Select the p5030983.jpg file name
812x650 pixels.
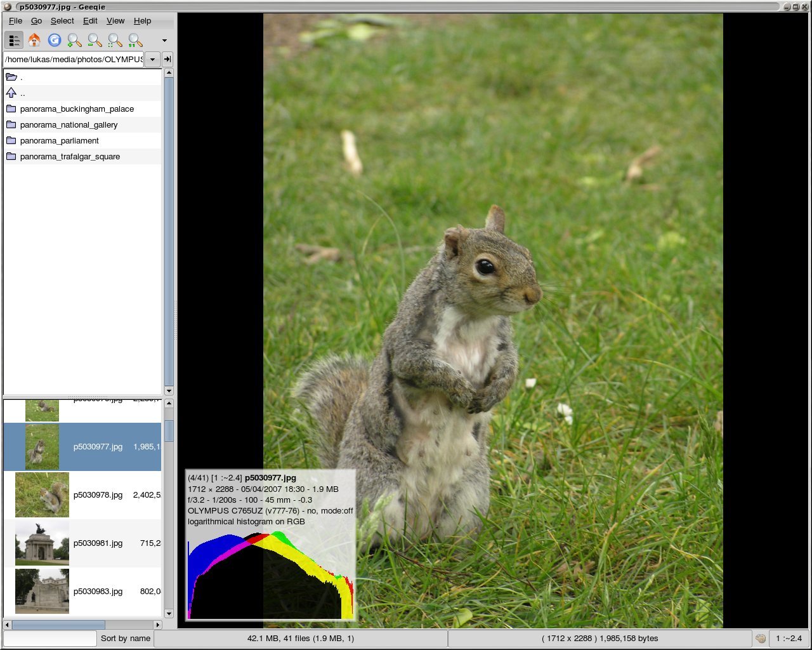coord(98,592)
